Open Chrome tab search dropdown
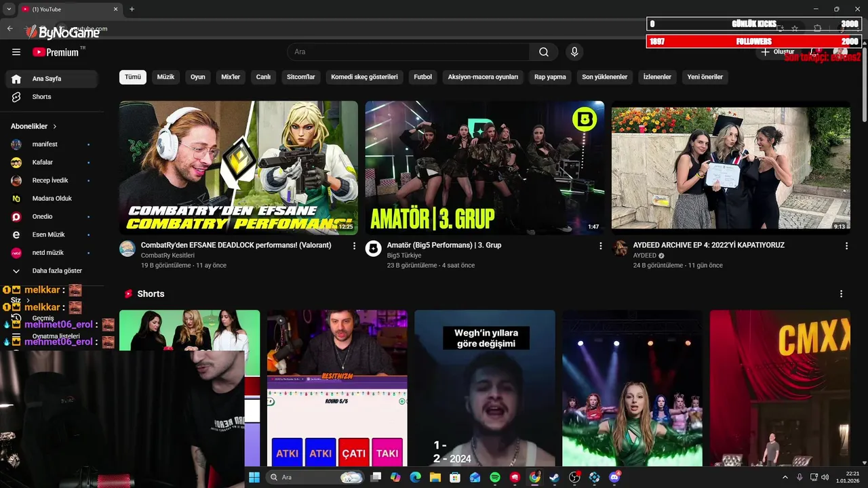This screenshot has width=868, height=488. (x=9, y=9)
